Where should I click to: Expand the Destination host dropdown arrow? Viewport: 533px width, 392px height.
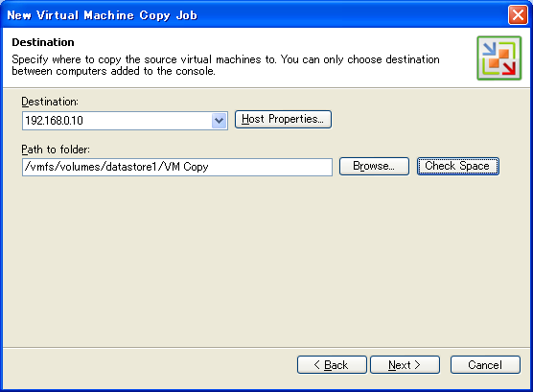pos(220,121)
